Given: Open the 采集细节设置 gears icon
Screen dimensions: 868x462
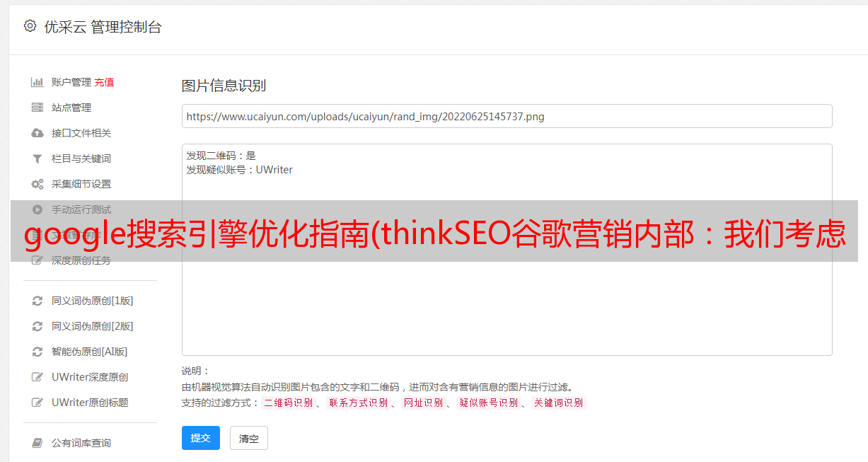Looking at the screenshot, I should tap(37, 184).
